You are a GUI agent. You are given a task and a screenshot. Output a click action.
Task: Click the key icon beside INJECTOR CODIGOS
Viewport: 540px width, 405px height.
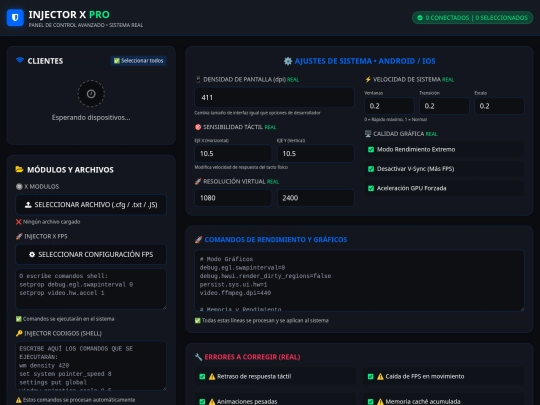pos(19,333)
